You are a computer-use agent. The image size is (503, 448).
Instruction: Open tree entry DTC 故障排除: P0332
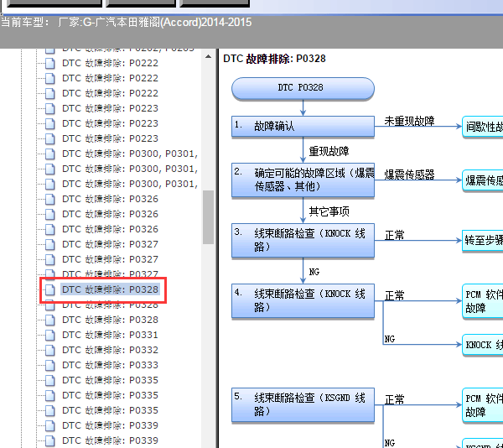click(110, 350)
